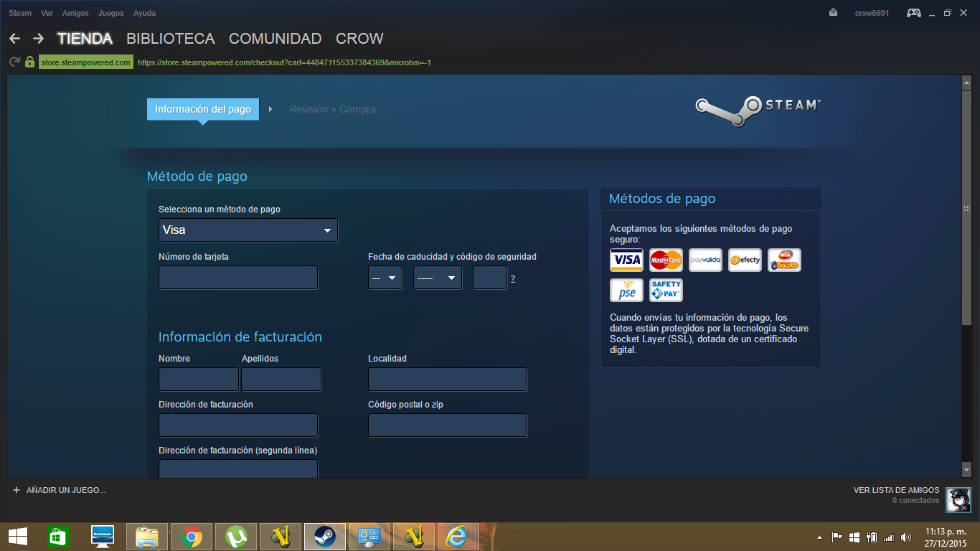
Task: Go to the CROW profile section
Action: tap(360, 39)
